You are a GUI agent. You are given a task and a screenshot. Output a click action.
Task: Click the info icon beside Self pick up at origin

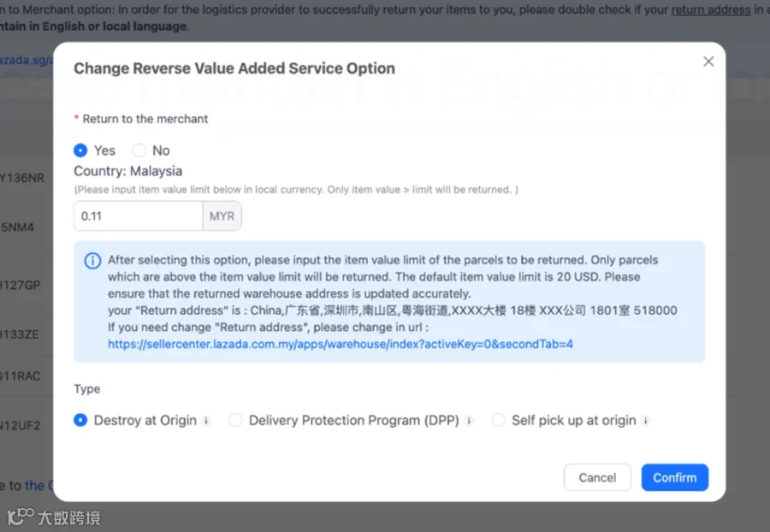tap(646, 421)
